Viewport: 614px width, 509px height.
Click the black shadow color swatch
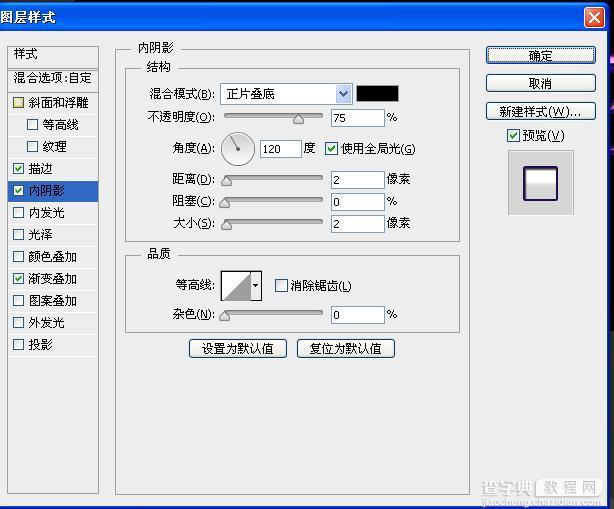[x=377, y=94]
